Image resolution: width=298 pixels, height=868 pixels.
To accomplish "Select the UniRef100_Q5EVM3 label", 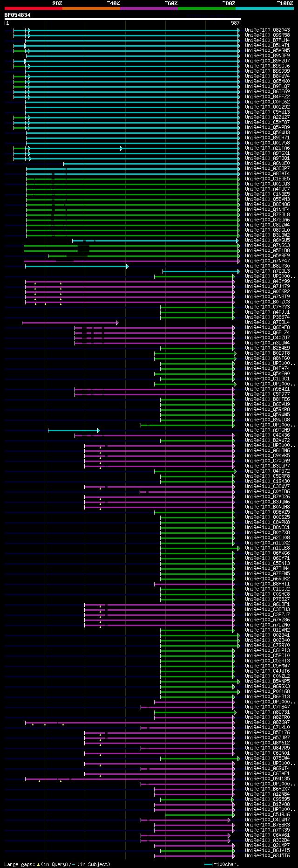I will point(267,199).
